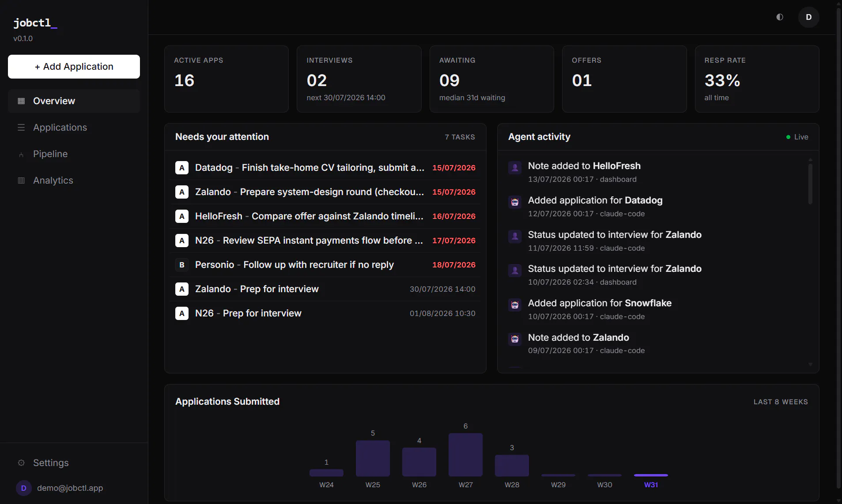Open N26 SEPA instant payments task
Screen dimensions: 842x504
[325, 241]
